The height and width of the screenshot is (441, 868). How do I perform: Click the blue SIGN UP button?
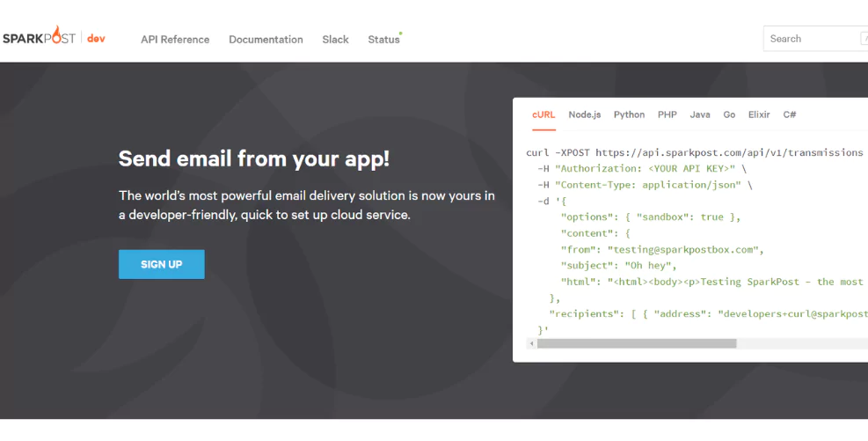(x=162, y=264)
